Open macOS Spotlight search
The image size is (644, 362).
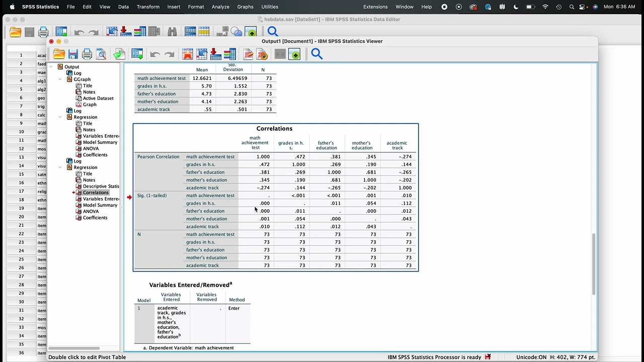[572, 7]
